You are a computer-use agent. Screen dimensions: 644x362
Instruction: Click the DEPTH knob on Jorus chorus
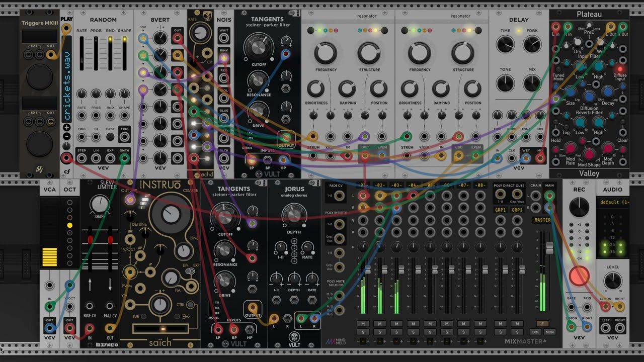294,215
